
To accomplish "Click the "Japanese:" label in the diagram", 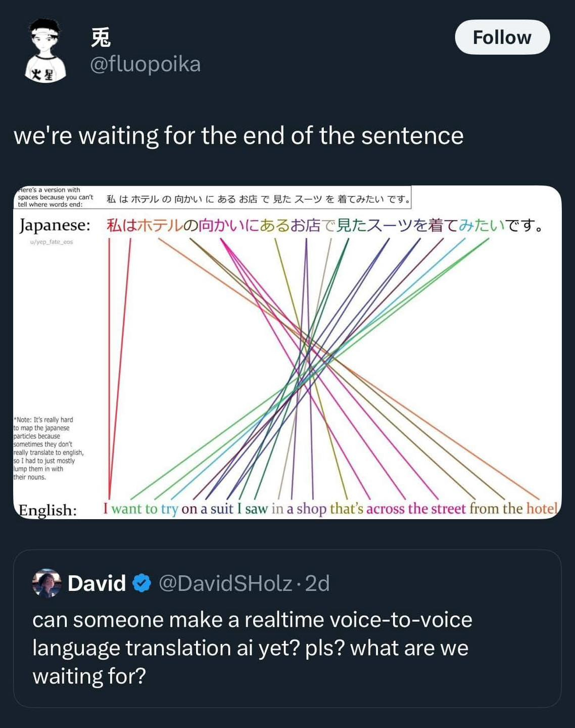I will [x=55, y=225].
